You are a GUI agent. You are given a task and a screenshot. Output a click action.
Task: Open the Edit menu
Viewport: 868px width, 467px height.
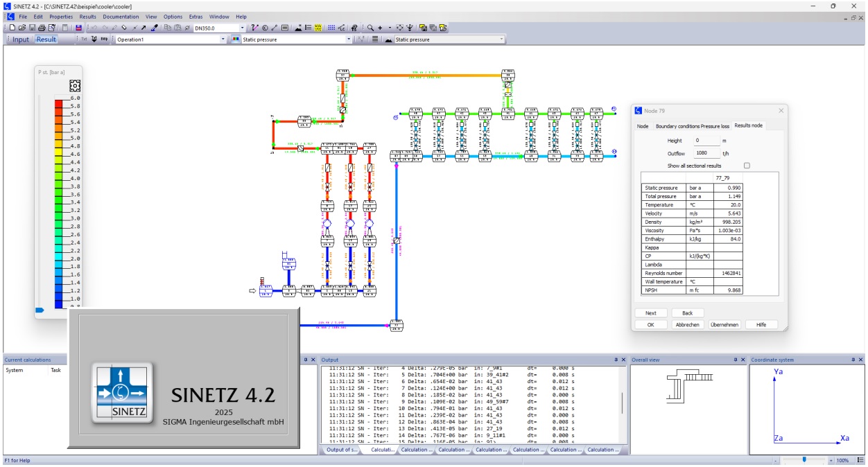pyautogui.click(x=38, y=16)
